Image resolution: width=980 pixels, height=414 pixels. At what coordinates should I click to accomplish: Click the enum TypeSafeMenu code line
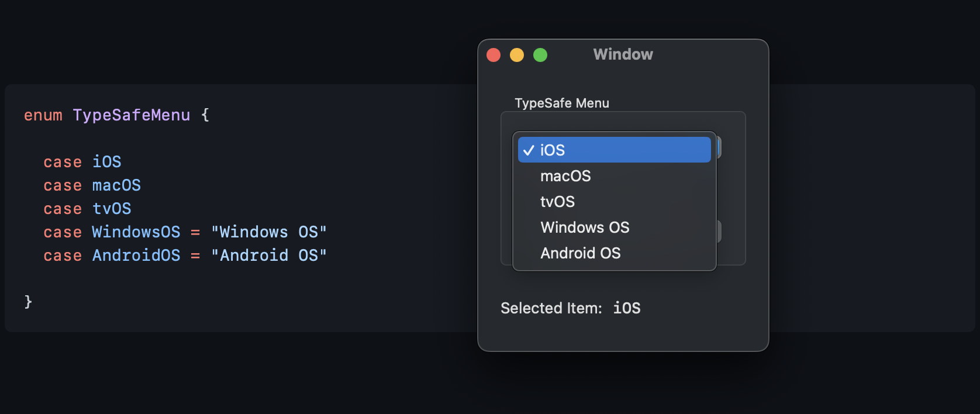(116, 115)
